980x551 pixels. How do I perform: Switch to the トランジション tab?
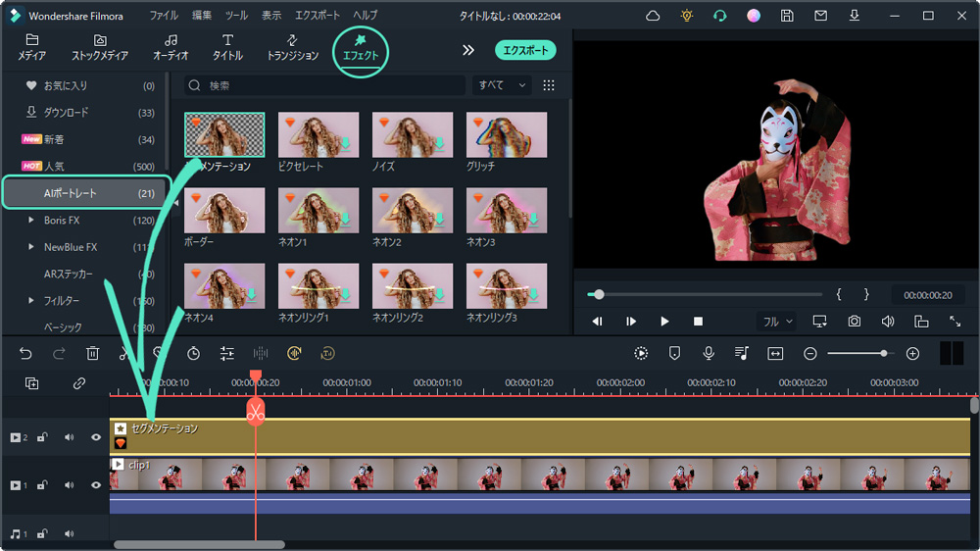coord(292,48)
